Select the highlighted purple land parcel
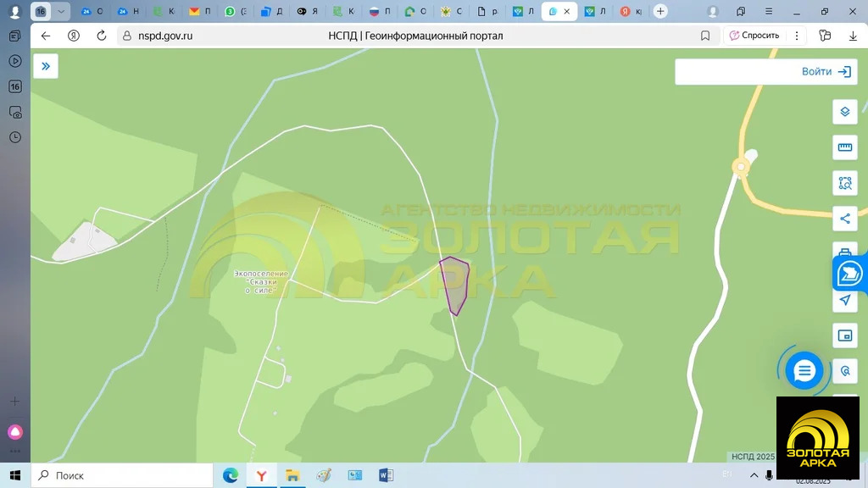Viewport: 868px width, 488px height. point(454,285)
